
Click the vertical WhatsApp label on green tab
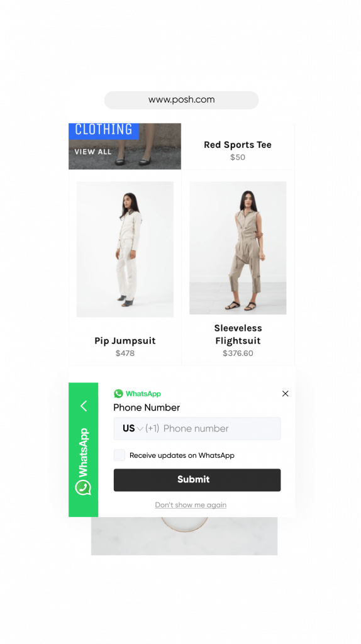tap(84, 452)
